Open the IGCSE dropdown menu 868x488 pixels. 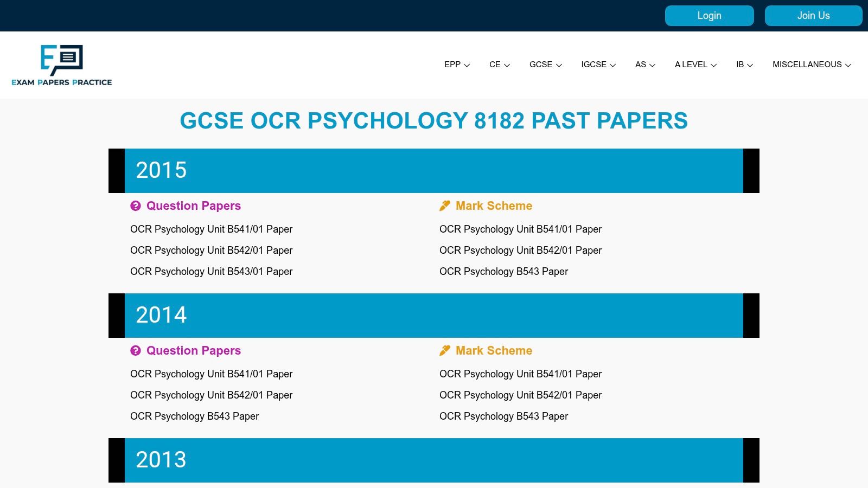point(598,65)
